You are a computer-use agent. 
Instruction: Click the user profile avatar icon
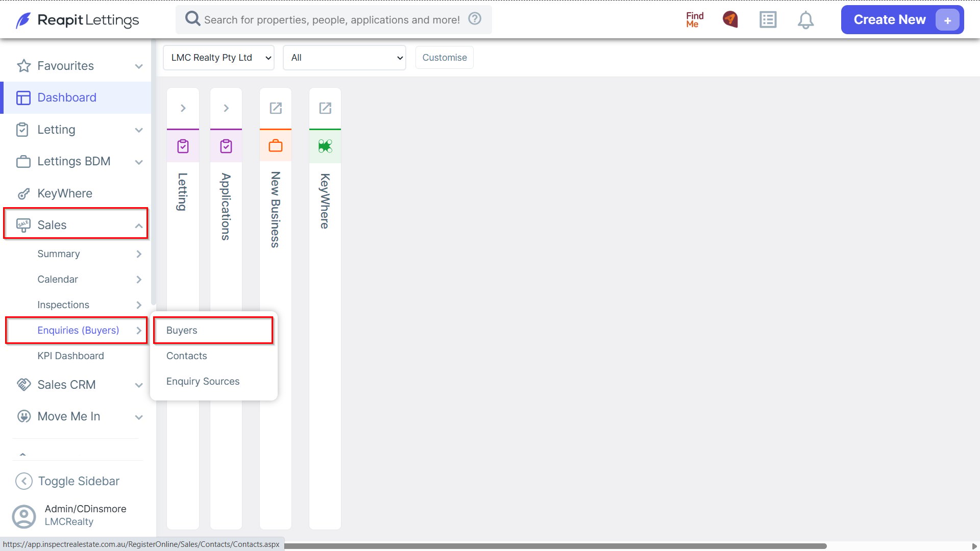pos(24,516)
